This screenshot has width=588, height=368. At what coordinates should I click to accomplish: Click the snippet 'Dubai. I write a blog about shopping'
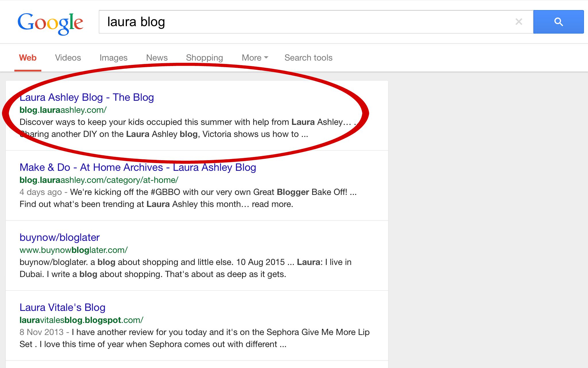tap(153, 274)
